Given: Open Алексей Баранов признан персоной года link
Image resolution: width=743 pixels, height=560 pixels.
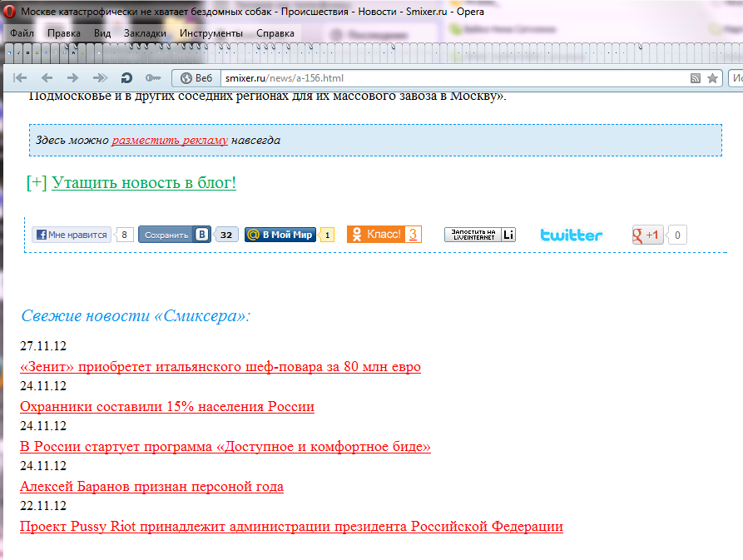Looking at the screenshot, I should coord(151,487).
